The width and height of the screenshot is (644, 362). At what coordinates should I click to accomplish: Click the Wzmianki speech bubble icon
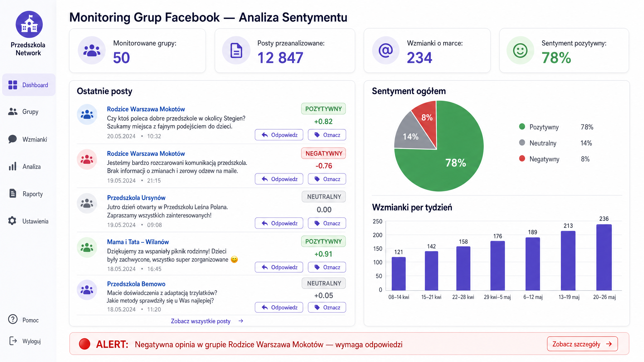tap(13, 139)
